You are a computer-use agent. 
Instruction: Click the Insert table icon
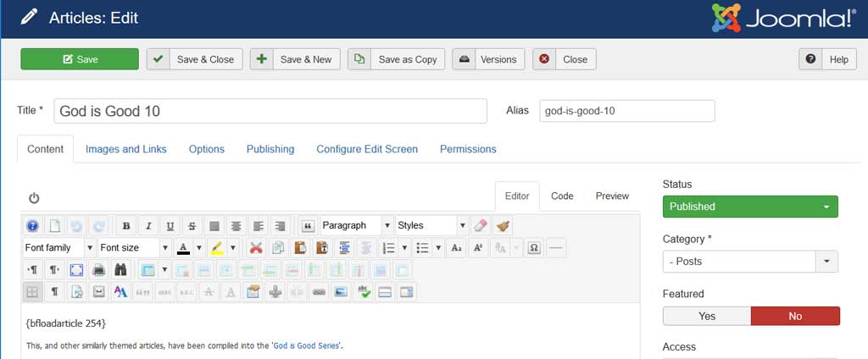click(x=147, y=270)
